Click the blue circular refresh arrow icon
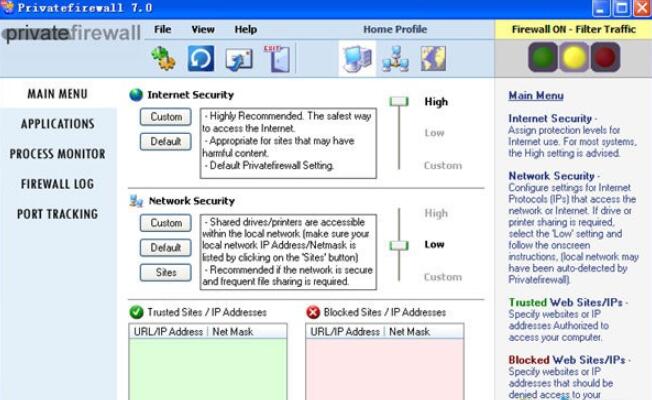Viewport: 652px width, 400px height. [x=201, y=58]
